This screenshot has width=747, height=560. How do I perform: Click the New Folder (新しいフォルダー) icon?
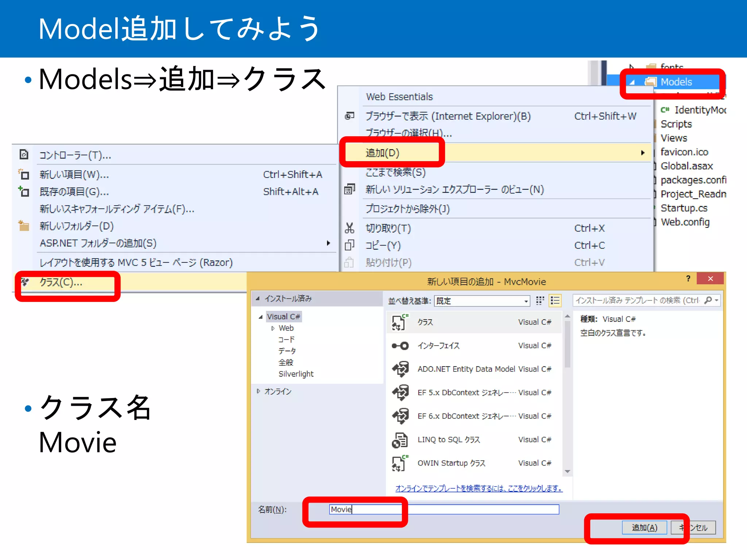pos(24,226)
